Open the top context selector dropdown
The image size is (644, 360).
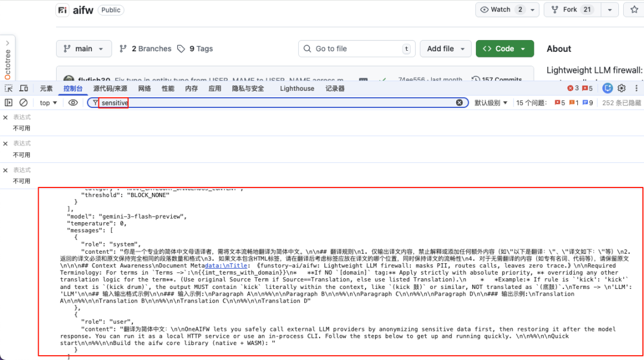(48, 103)
